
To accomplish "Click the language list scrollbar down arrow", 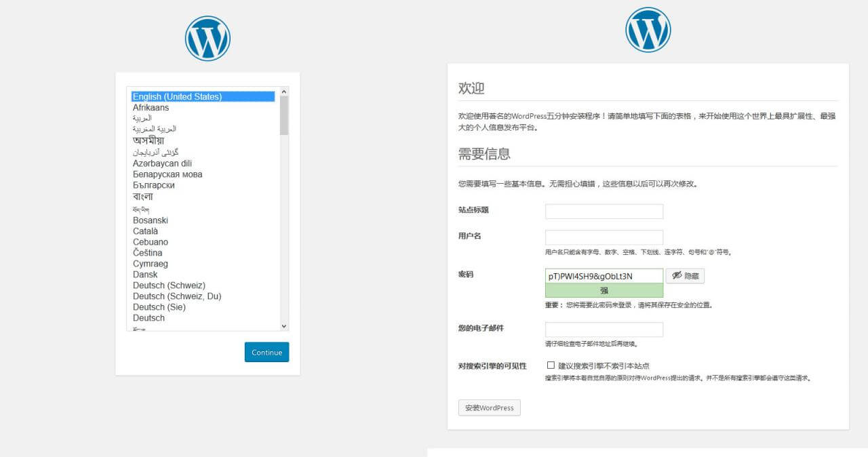I will pyautogui.click(x=283, y=326).
